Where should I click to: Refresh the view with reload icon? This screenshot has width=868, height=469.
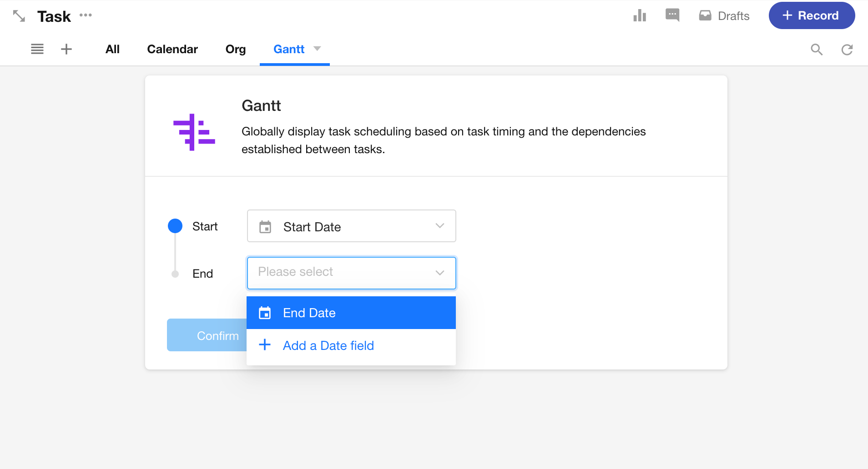tap(847, 50)
